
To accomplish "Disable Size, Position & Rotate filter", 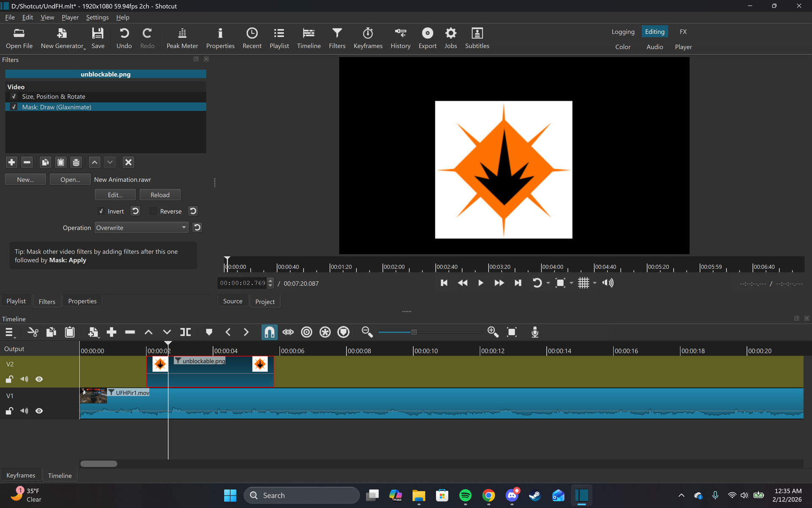I will 14,97.
